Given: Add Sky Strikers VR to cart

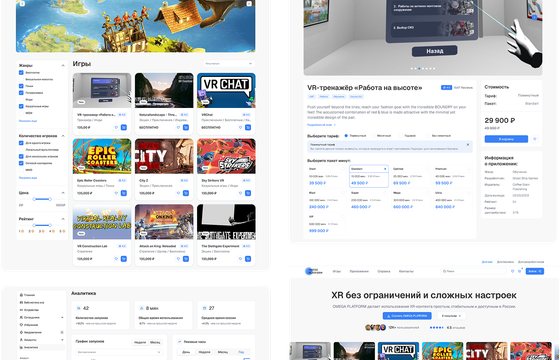Looking at the screenshot, I should (248, 193).
